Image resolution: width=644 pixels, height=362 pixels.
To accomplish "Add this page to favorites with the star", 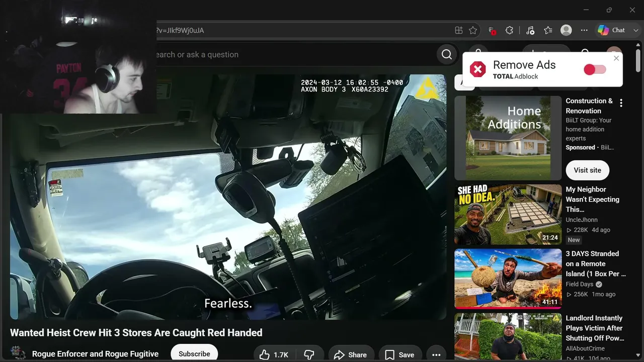I will 473,30.
